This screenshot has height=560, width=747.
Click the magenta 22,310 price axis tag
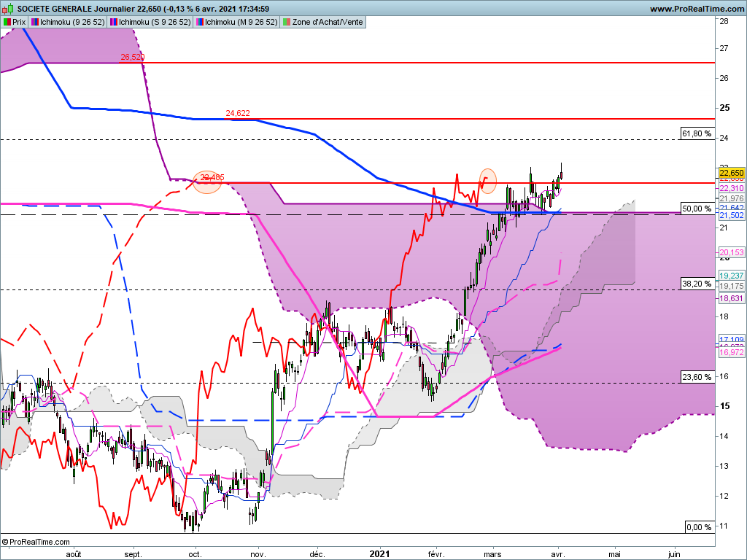coord(731,189)
